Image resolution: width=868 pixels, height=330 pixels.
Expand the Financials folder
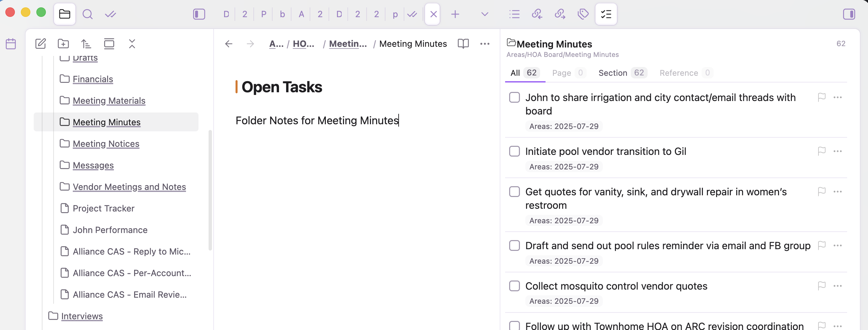coord(93,79)
